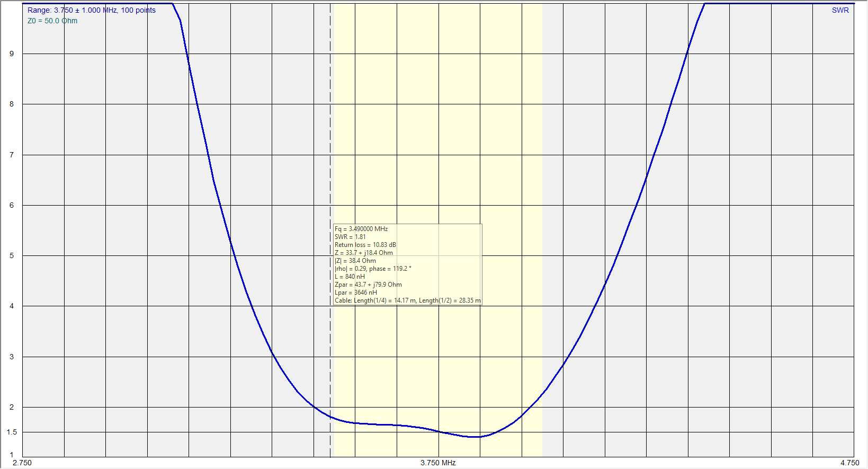The width and height of the screenshot is (868, 469).
Task: Click the SWR = 1.81 readout in tooltip
Action: pyautogui.click(x=350, y=237)
